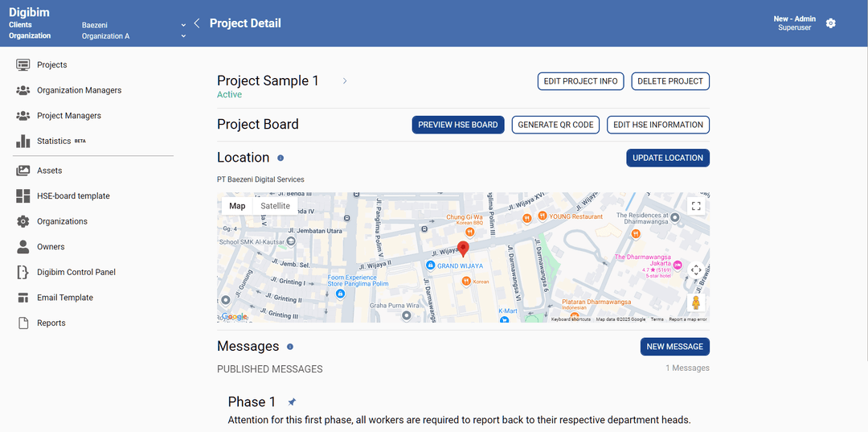
Task: Click the back arrow beside Project Detail
Action: [197, 23]
